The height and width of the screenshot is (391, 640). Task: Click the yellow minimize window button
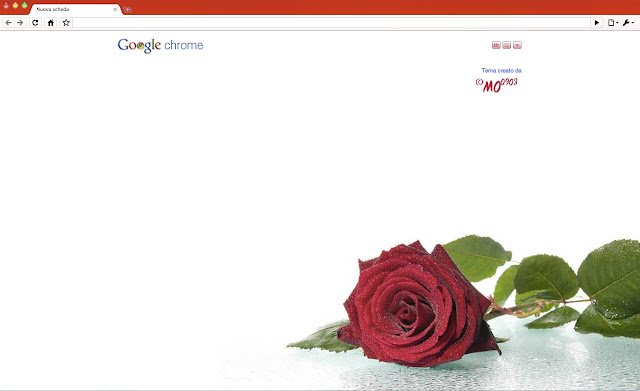[x=15, y=5]
